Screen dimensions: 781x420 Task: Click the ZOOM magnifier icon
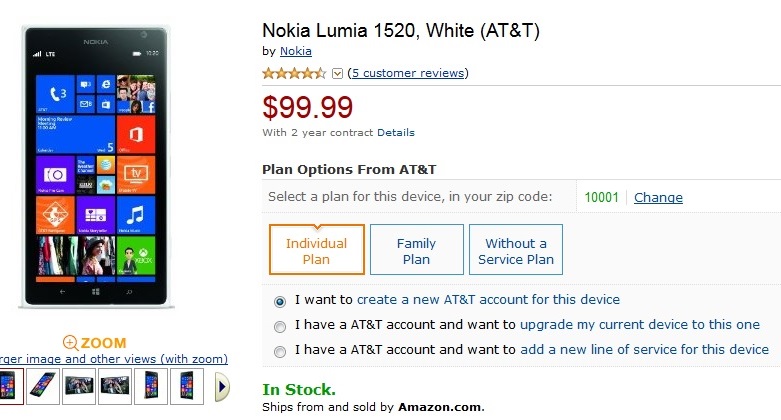pyautogui.click(x=70, y=343)
